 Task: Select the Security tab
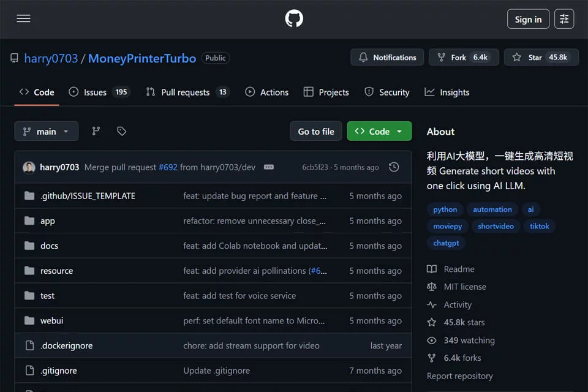tap(386, 92)
